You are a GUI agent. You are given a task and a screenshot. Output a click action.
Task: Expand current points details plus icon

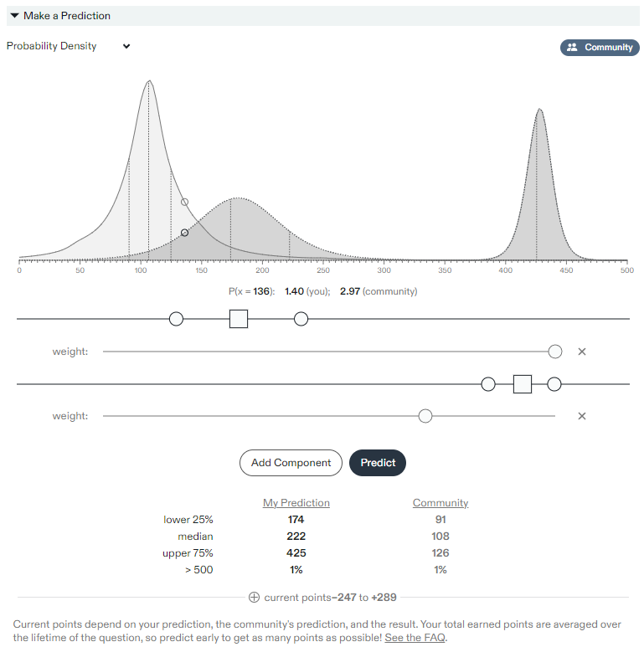[254, 598]
